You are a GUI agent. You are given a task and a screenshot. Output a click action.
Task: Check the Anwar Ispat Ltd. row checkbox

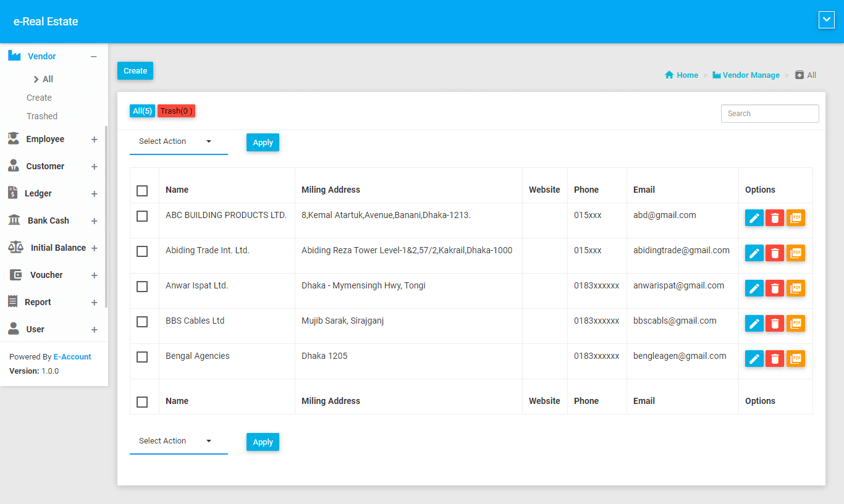tap(142, 287)
